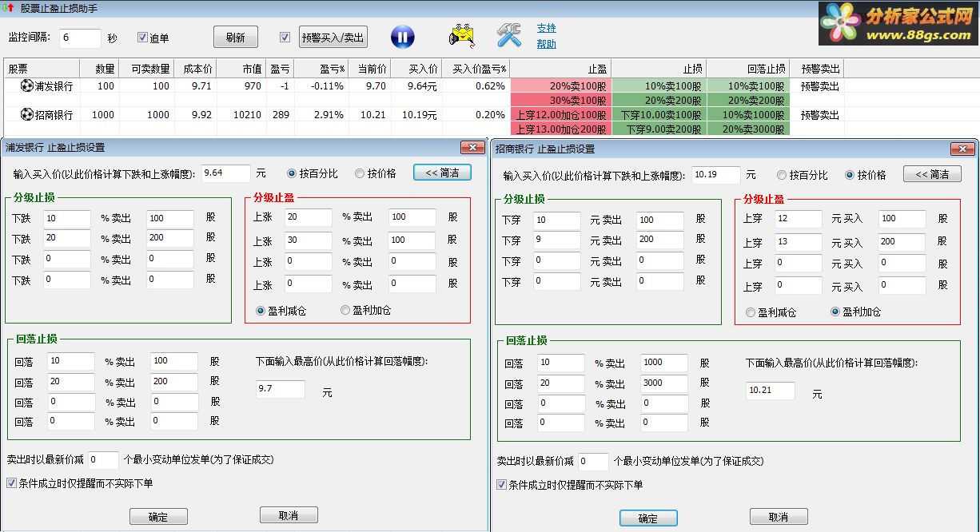Toggle the checkbox before 预警买入/卖出 button
Viewport: 980px width, 532px height.
coord(285,37)
